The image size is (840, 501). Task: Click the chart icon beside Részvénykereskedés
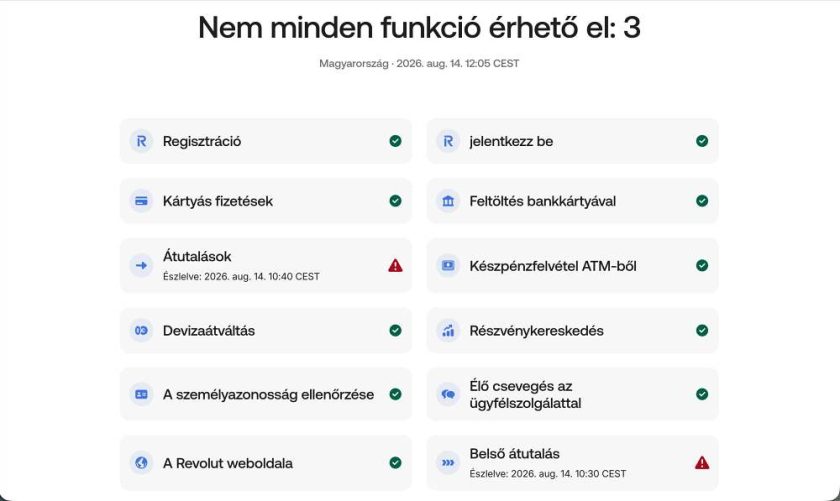click(448, 331)
